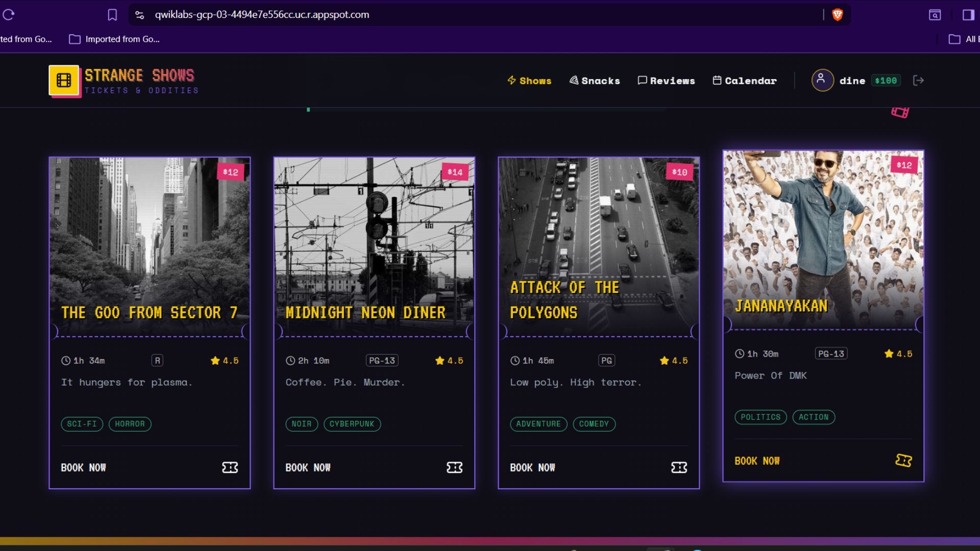
Task: Click the $10 price badge
Action: [679, 172]
